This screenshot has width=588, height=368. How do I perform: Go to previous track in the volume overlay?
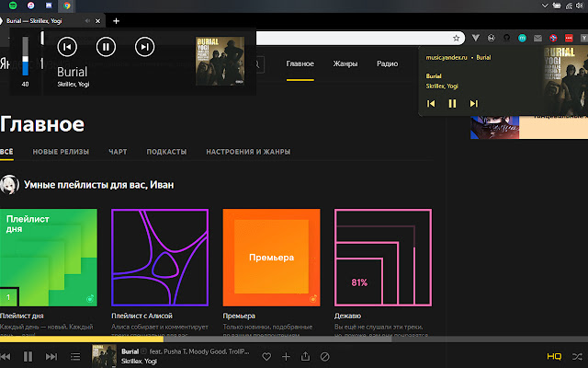[67, 47]
